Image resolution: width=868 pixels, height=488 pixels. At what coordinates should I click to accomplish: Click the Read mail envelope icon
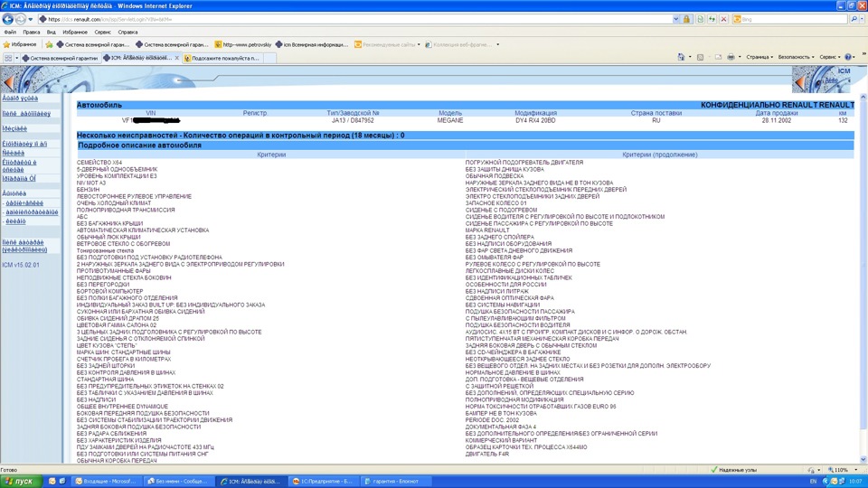coord(718,57)
